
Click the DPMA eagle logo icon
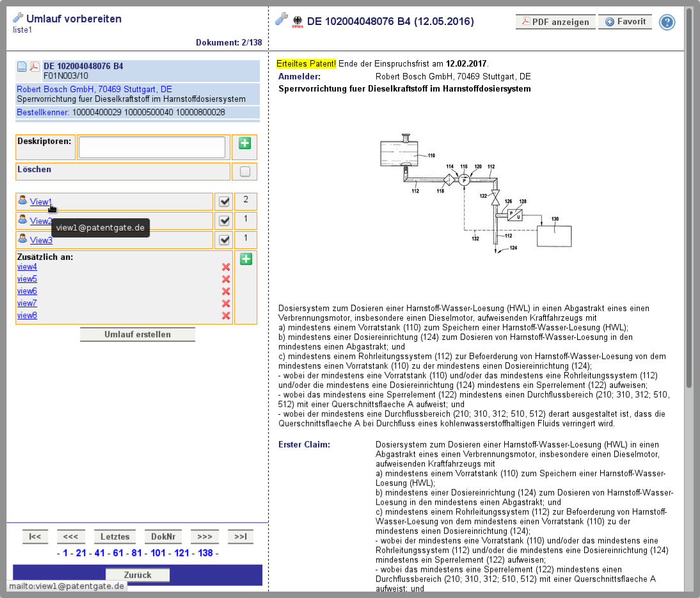coord(298,21)
